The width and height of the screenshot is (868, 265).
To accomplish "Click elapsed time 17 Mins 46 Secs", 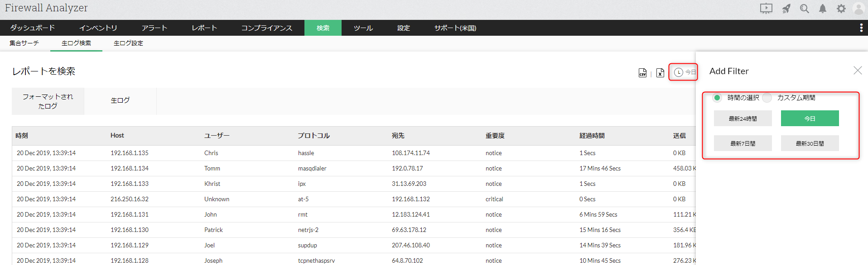I will 600,169.
